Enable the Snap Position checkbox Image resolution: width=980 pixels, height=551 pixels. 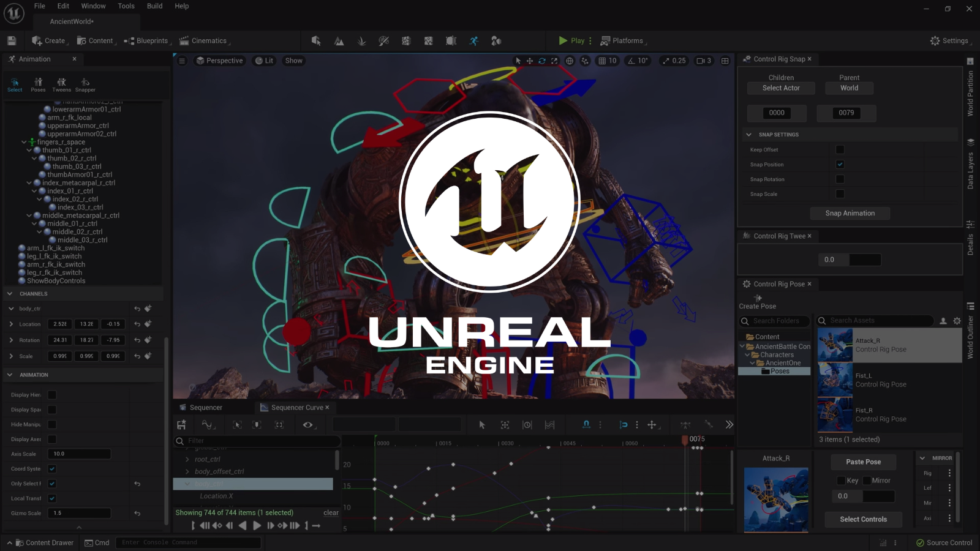tap(840, 164)
